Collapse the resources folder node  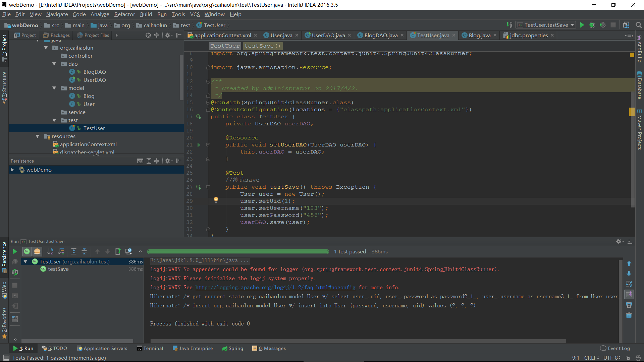38,136
